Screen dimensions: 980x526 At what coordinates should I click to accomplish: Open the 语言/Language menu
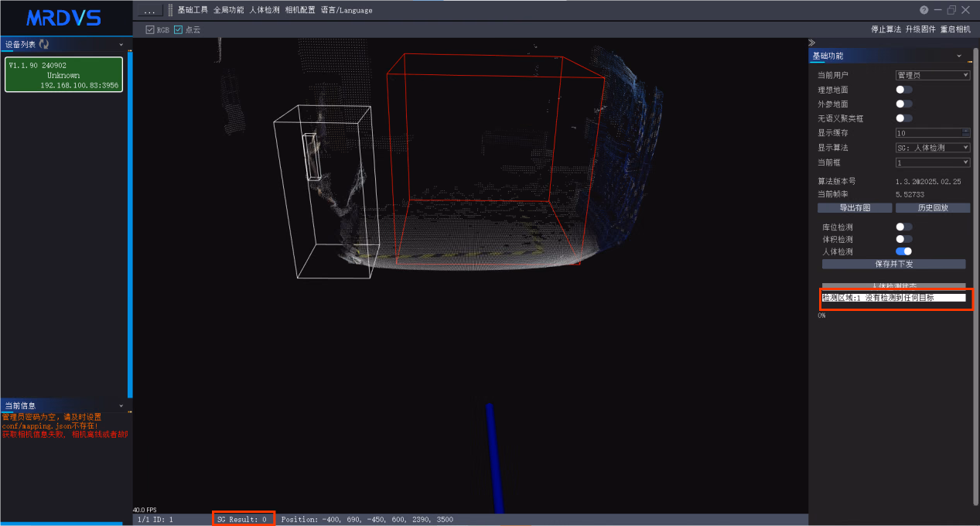(346, 11)
